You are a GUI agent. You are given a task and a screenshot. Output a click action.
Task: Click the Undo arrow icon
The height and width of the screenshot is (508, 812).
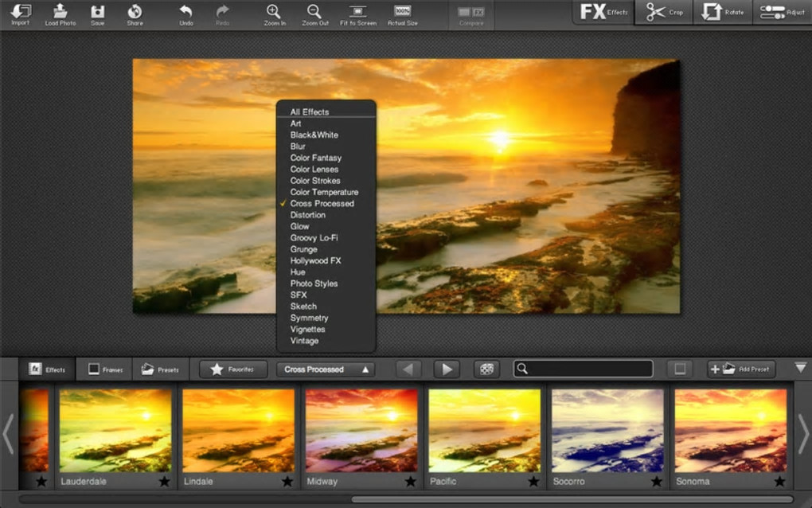pyautogui.click(x=185, y=12)
